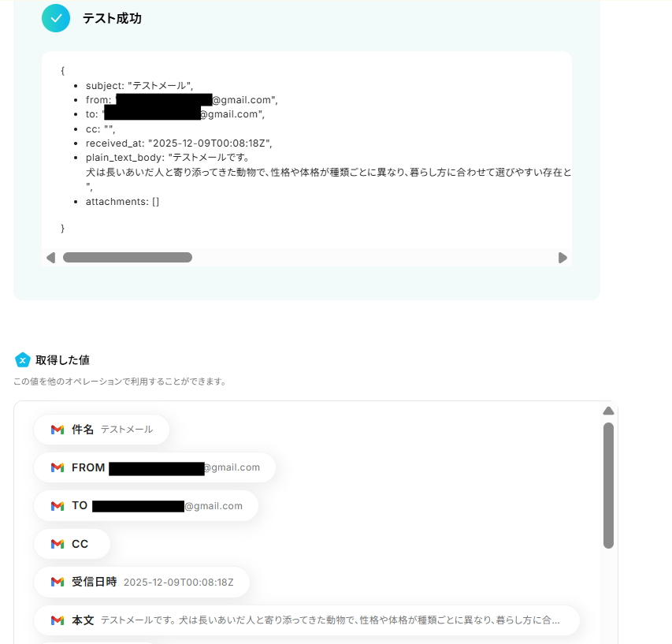
Task: Select the 件名 テストメール value chip
Action: [x=102, y=429]
